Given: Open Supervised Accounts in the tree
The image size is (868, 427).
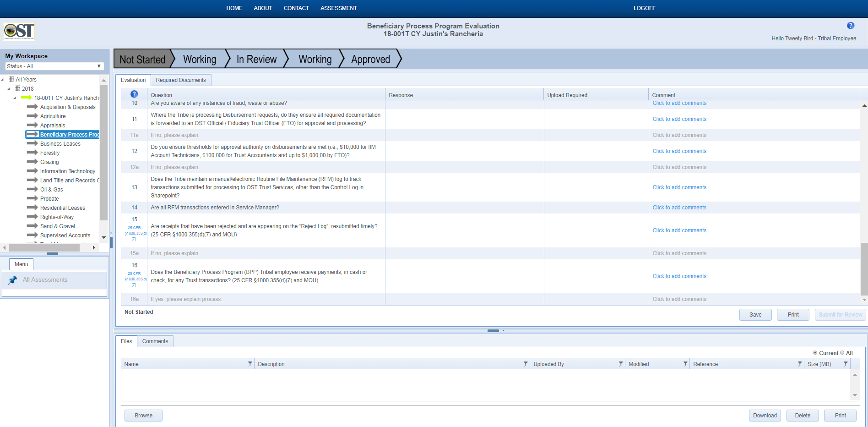Looking at the screenshot, I should [65, 235].
